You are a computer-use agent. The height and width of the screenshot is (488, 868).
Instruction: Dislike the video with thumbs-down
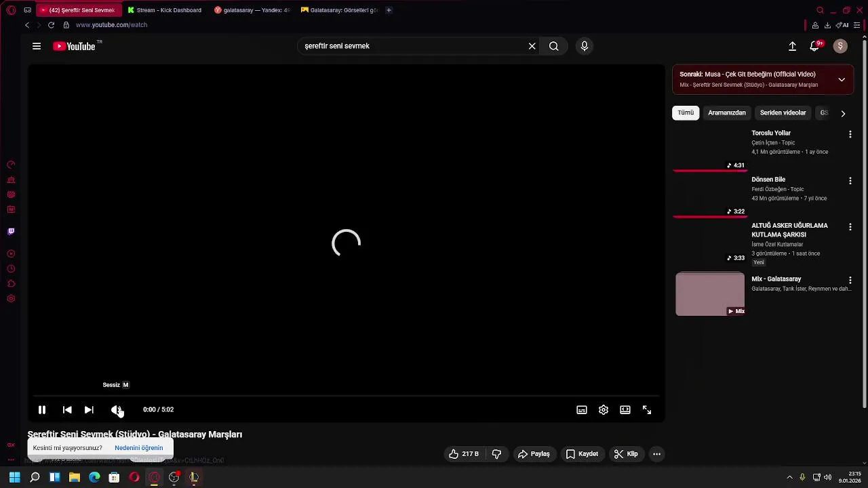pyautogui.click(x=496, y=454)
